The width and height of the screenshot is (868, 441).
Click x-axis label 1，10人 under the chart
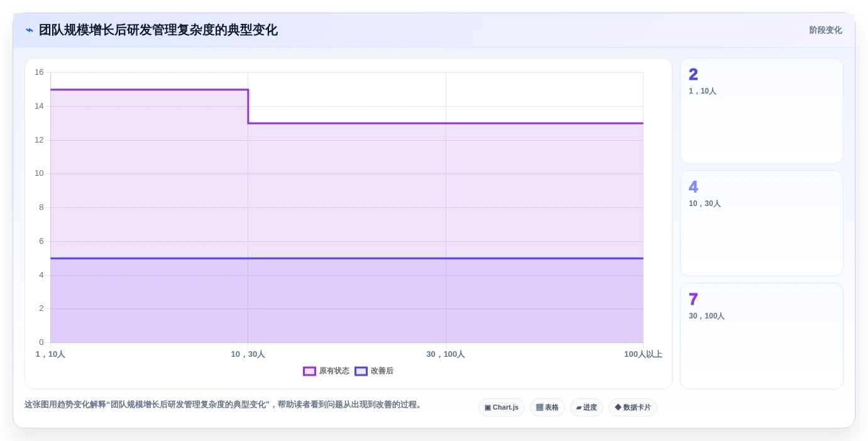[x=50, y=354]
